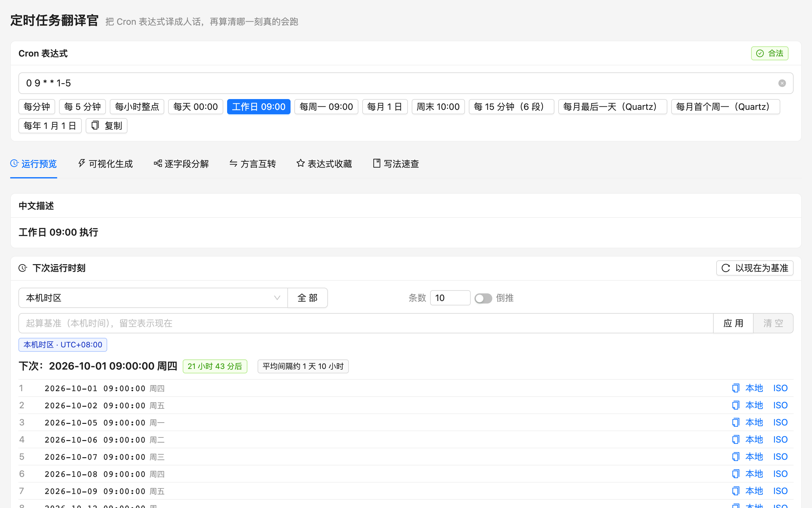Viewport: 812px width, 508px height.
Task: Click the copy icon in row 2026-10-01
Action: tap(736, 388)
